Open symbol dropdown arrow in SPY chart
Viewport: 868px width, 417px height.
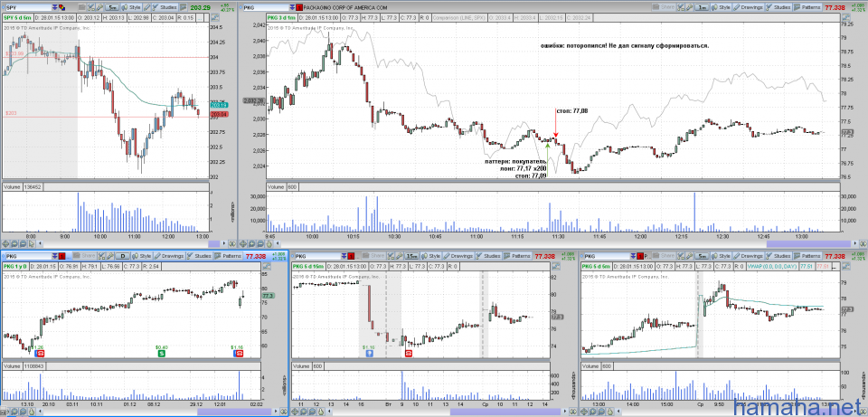point(55,7)
